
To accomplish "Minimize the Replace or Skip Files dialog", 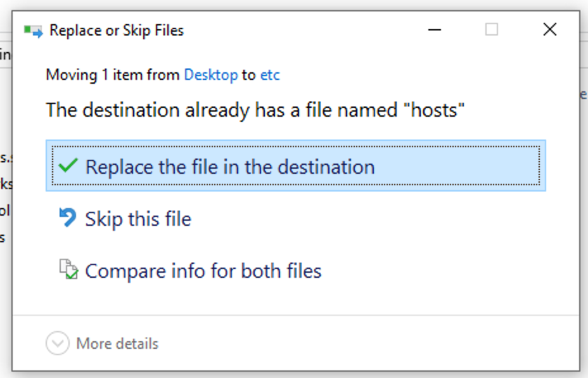I will click(434, 30).
